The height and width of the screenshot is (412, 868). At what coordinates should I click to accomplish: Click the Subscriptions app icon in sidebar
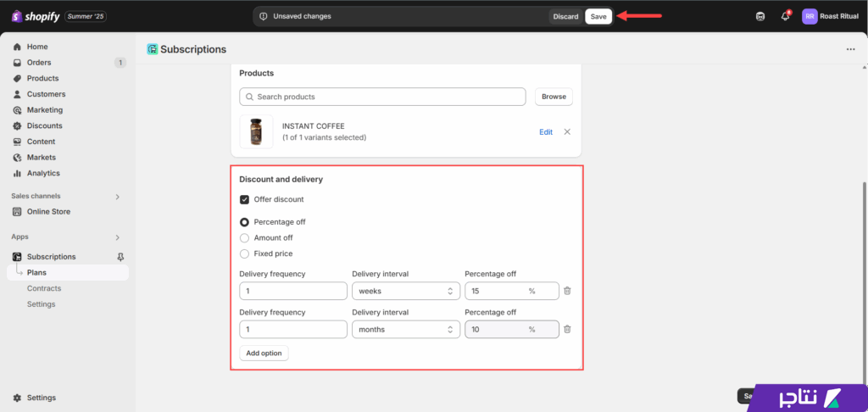tap(17, 257)
